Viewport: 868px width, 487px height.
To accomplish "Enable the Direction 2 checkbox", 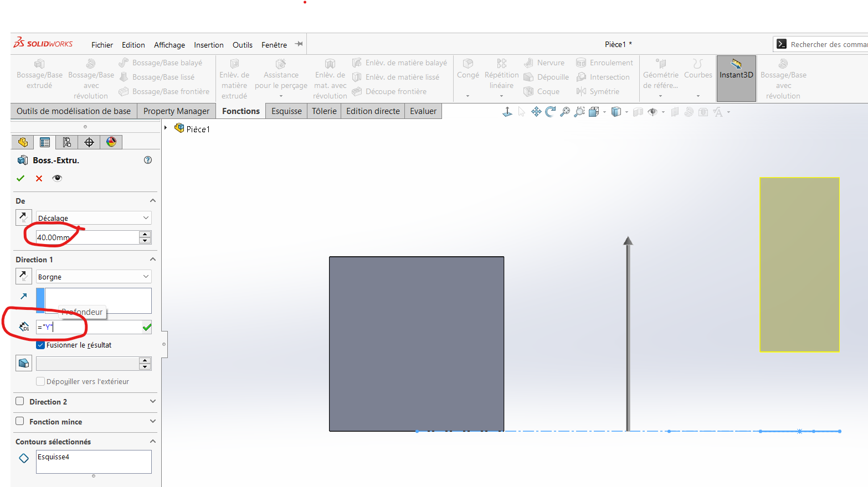I will (20, 401).
